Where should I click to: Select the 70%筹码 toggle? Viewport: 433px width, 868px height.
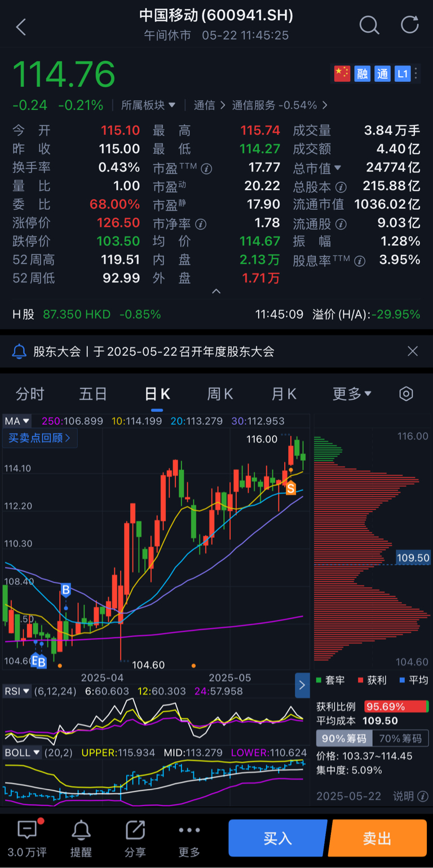pos(400,738)
